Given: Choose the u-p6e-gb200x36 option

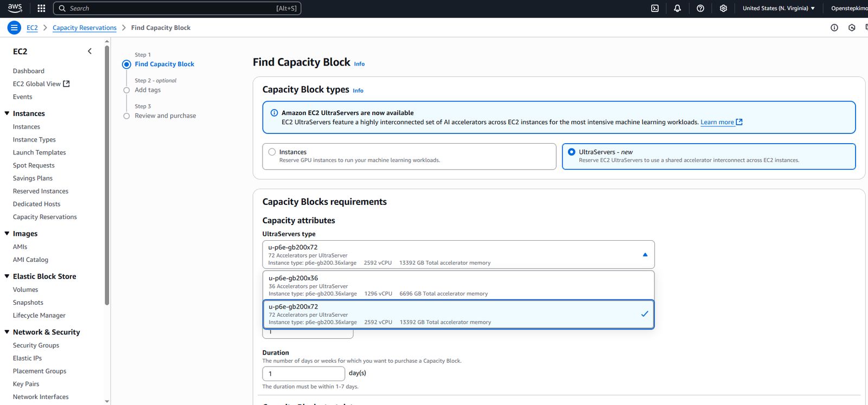Looking at the screenshot, I should tap(458, 285).
